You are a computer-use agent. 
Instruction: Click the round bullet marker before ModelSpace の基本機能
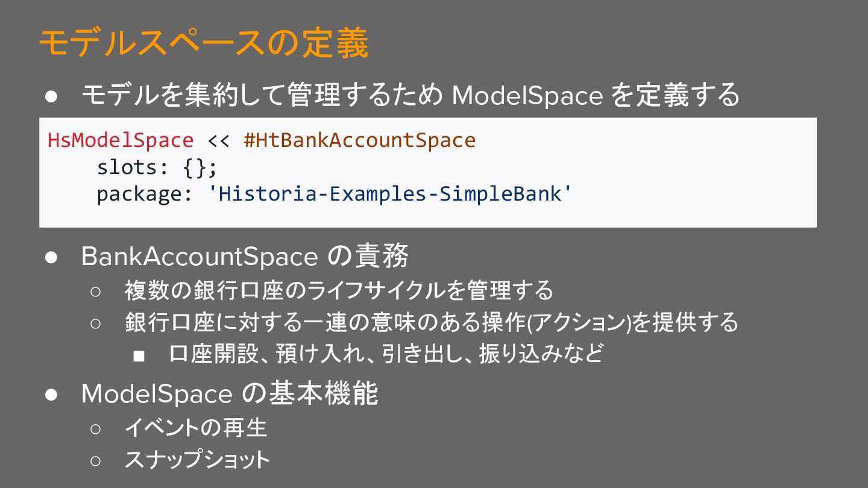pyautogui.click(x=51, y=395)
